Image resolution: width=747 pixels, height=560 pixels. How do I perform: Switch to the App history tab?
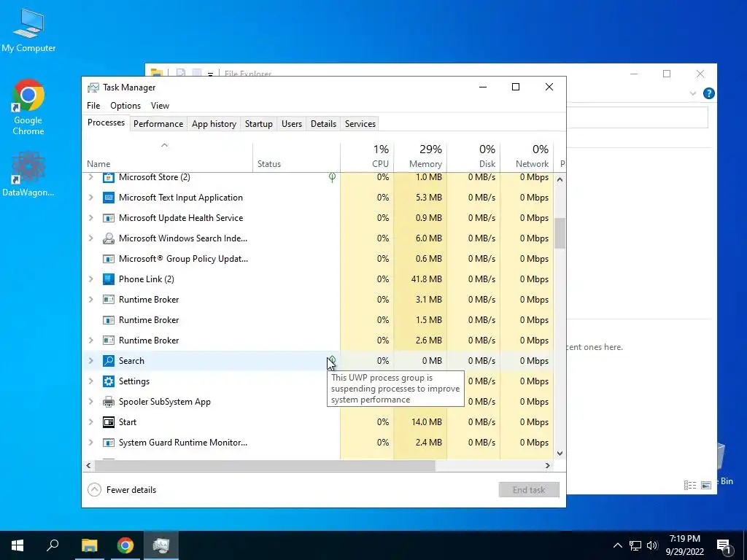(214, 124)
